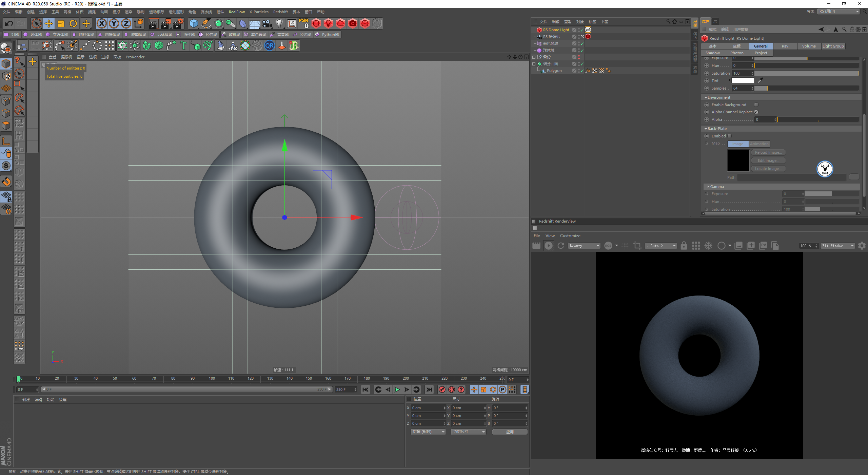Toggle Alpha Channel Replace checkbox
Screen dimensions: 868x475
[756, 112]
